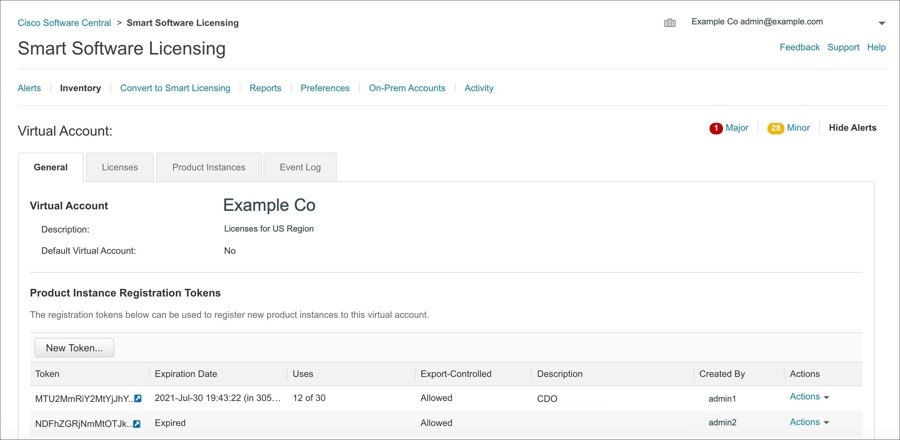Open the On-Prem Accounts section
Image resolution: width=900 pixels, height=440 pixels.
(407, 88)
